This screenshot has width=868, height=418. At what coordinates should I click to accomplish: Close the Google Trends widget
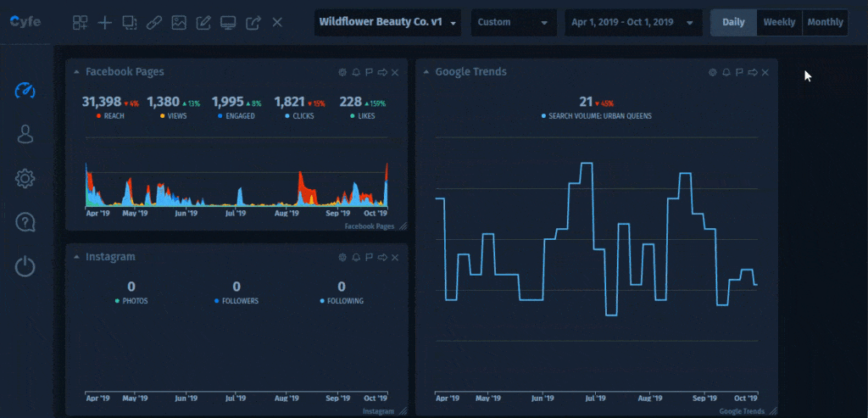765,73
